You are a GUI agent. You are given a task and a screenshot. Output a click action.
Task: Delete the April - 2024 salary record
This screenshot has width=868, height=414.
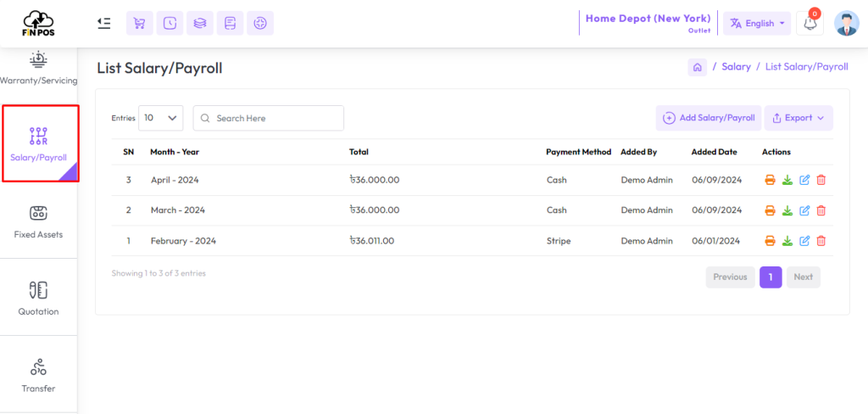(821, 180)
